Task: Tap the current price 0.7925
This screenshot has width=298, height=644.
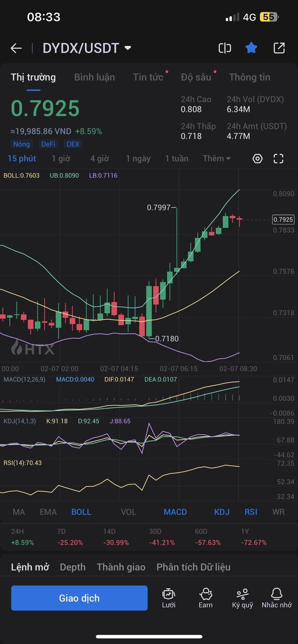Action: pyautogui.click(x=45, y=109)
